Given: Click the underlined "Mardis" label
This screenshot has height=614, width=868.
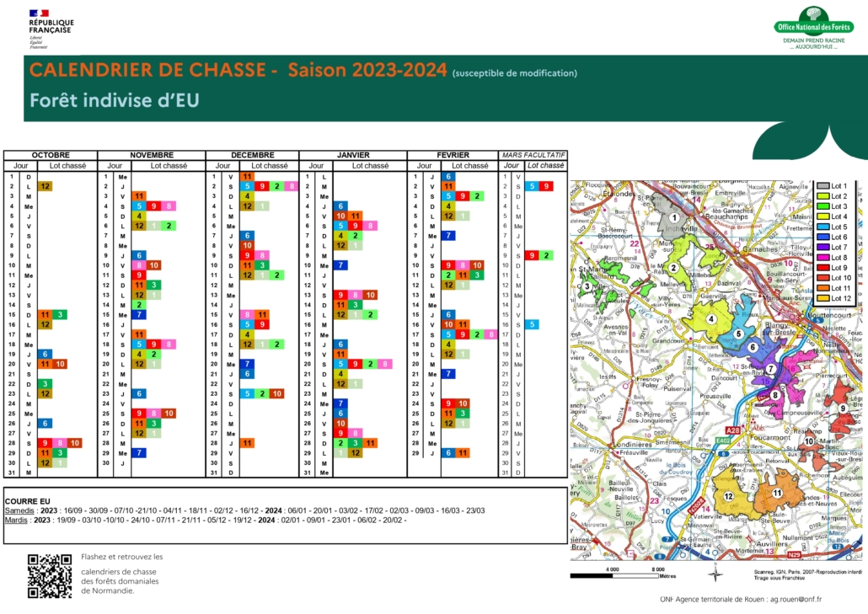Looking at the screenshot, I should pyautogui.click(x=16, y=520).
